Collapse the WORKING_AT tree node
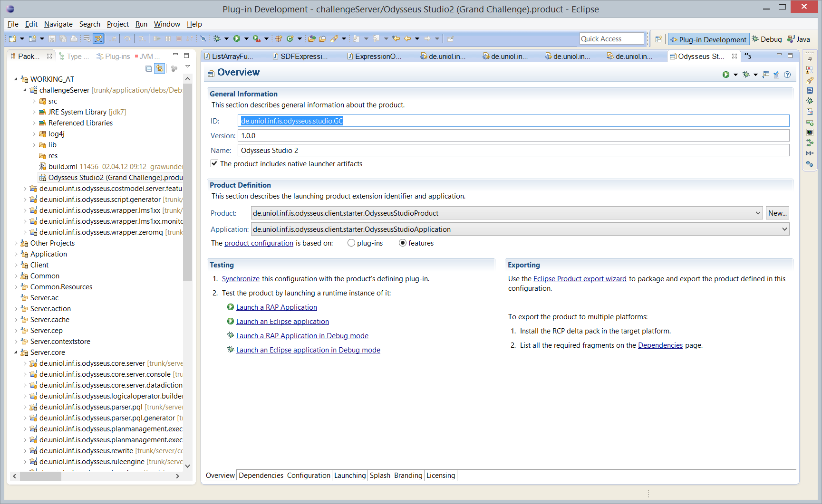This screenshot has width=822, height=504. (16, 79)
